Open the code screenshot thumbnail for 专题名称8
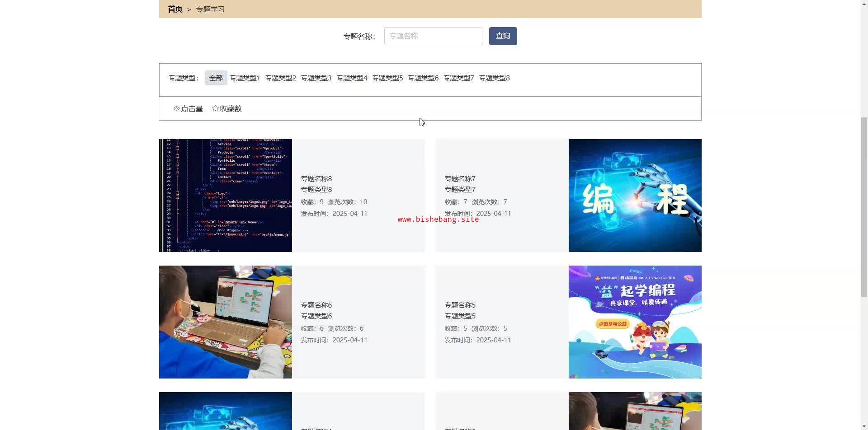Screen dimensions: 868x430 tap(226, 196)
